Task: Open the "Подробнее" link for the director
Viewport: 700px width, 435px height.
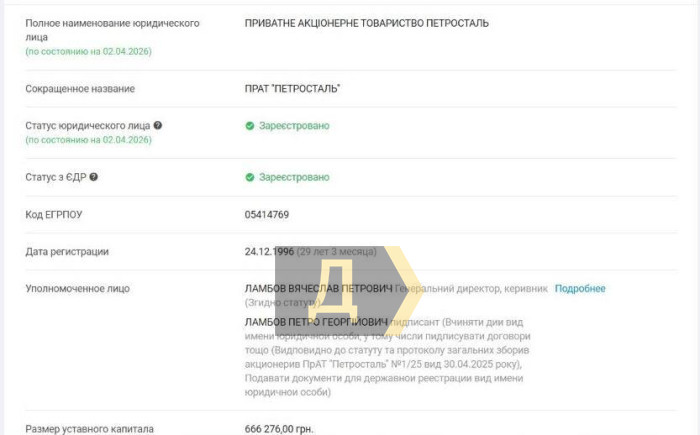Action: [x=580, y=289]
